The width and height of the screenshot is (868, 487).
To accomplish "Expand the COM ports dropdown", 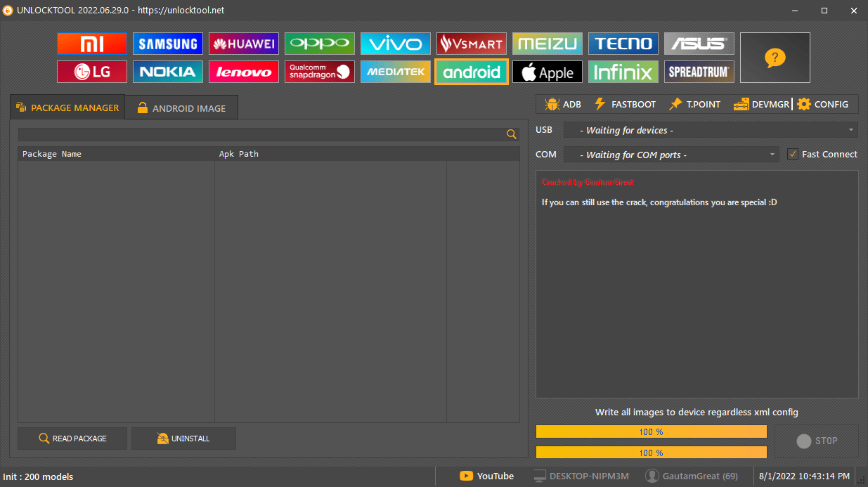I will tap(671, 154).
